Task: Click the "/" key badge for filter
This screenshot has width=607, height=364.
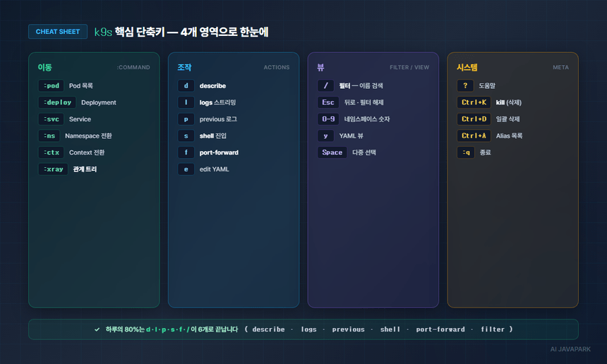Action: click(325, 85)
